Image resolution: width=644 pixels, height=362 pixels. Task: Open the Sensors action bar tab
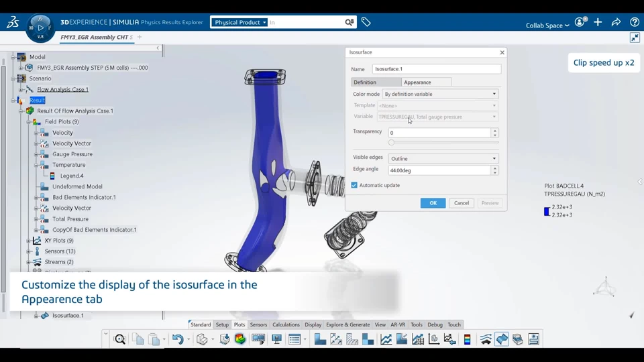[258, 324]
